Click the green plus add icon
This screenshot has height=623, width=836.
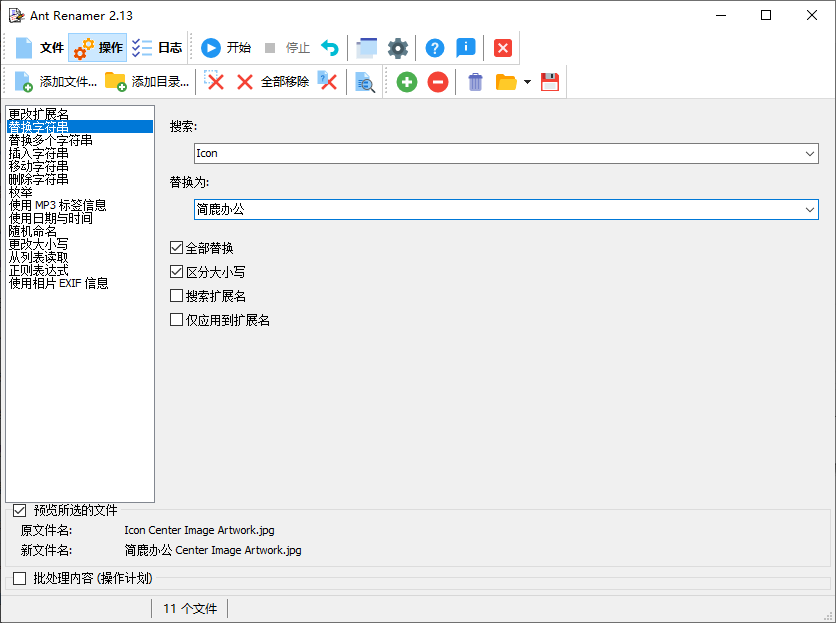pos(406,82)
